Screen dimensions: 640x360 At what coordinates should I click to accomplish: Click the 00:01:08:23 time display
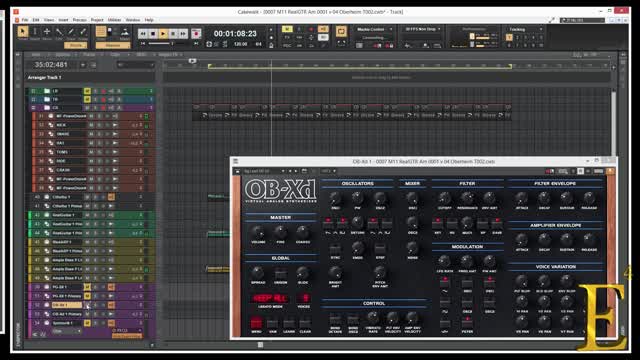tap(235, 33)
